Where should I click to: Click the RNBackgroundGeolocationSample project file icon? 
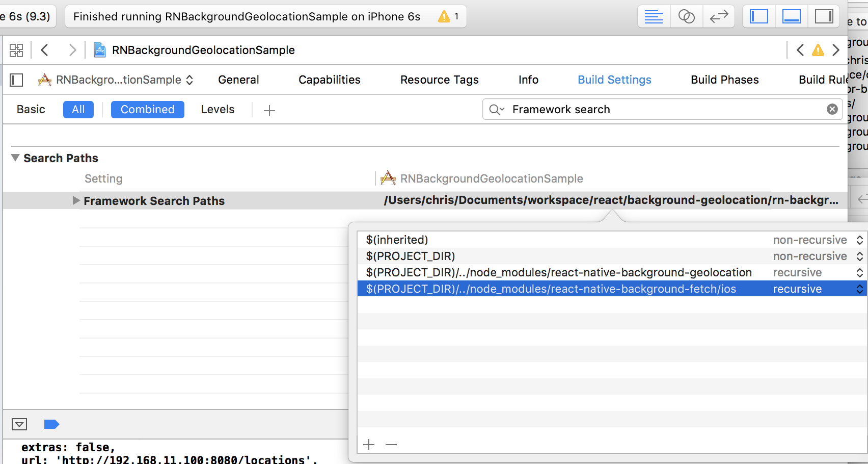pos(100,50)
